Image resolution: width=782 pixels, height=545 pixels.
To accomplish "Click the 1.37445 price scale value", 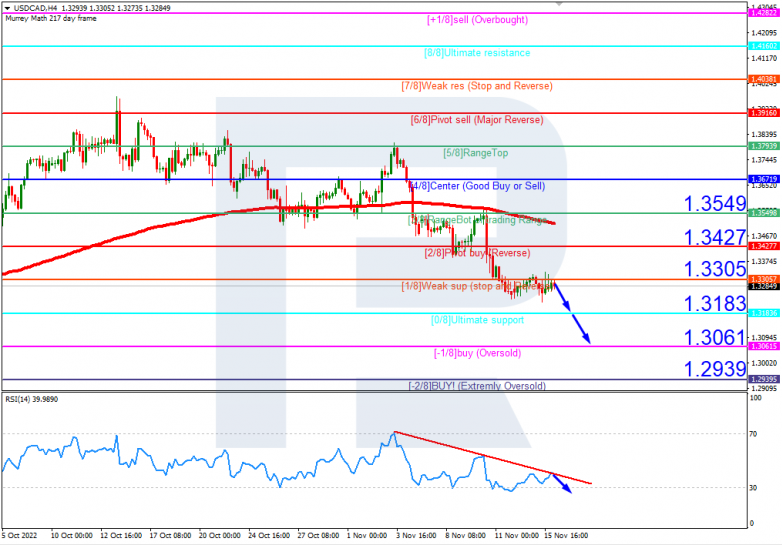I will click(764, 160).
